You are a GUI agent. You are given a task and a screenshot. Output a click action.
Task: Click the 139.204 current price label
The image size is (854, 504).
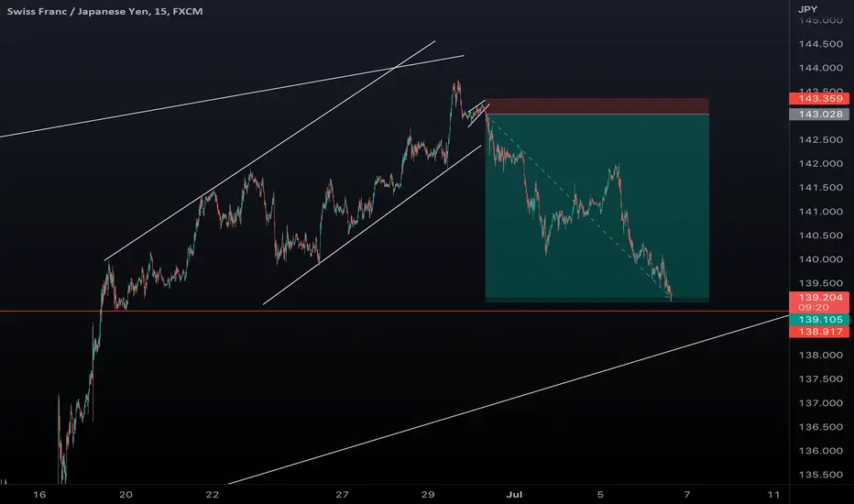point(819,301)
